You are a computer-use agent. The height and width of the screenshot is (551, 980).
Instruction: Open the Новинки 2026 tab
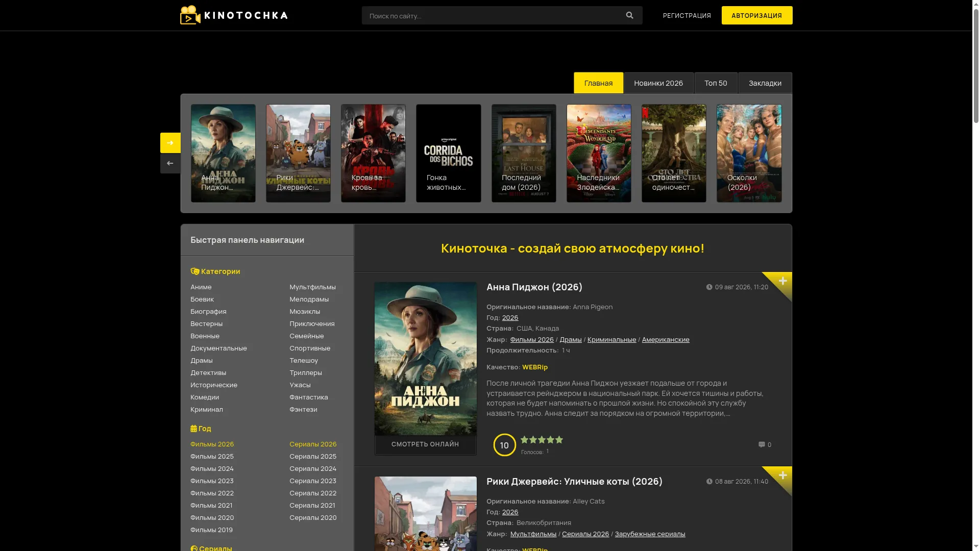coord(658,83)
